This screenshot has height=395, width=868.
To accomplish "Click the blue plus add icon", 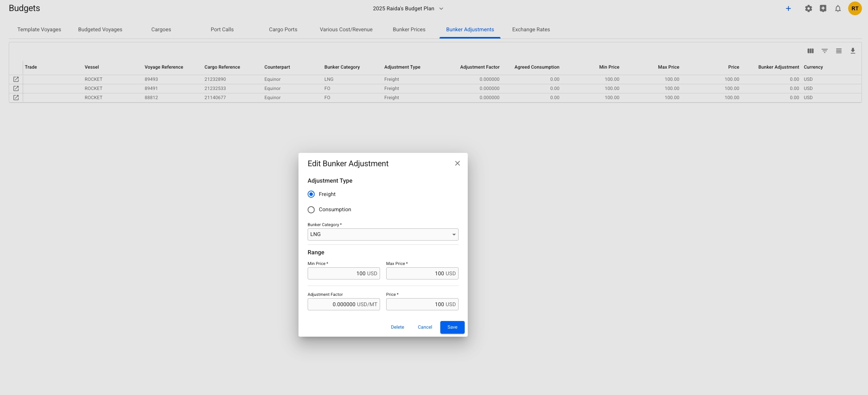I will (x=788, y=8).
